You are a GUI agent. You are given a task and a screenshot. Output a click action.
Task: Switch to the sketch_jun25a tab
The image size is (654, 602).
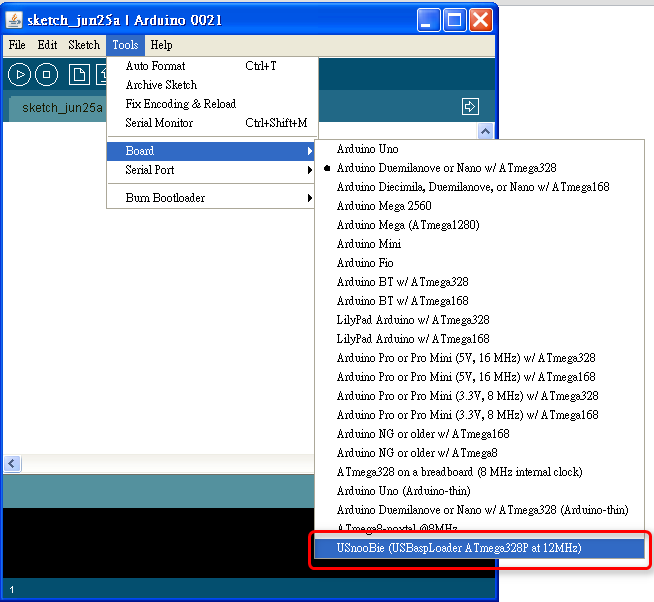58,108
